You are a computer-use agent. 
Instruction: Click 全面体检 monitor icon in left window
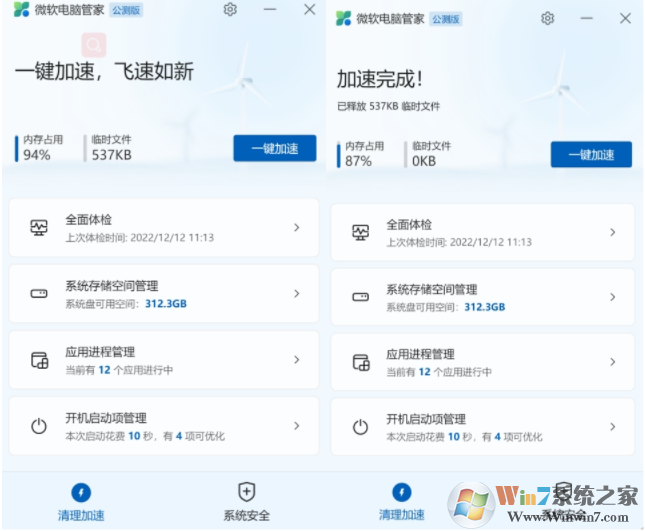[x=39, y=227]
